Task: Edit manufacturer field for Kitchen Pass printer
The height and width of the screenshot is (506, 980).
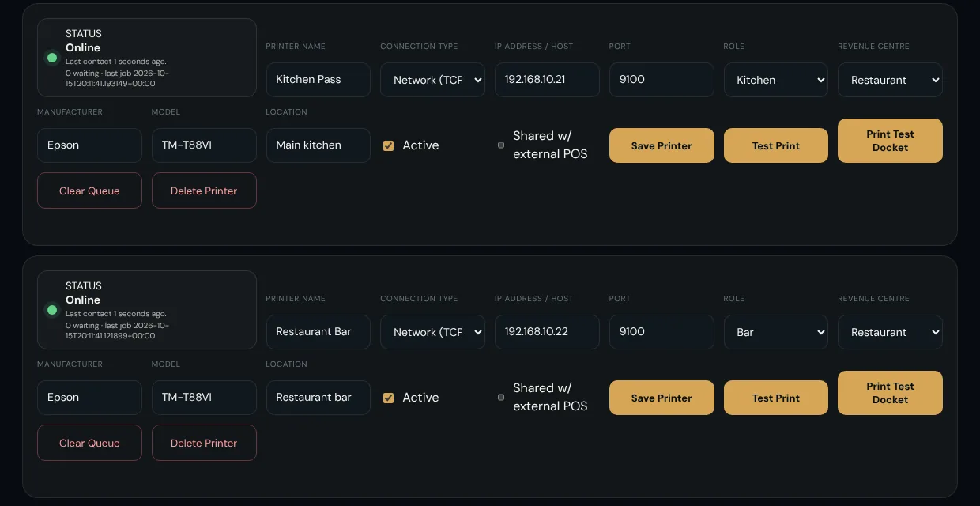Action: (x=89, y=145)
